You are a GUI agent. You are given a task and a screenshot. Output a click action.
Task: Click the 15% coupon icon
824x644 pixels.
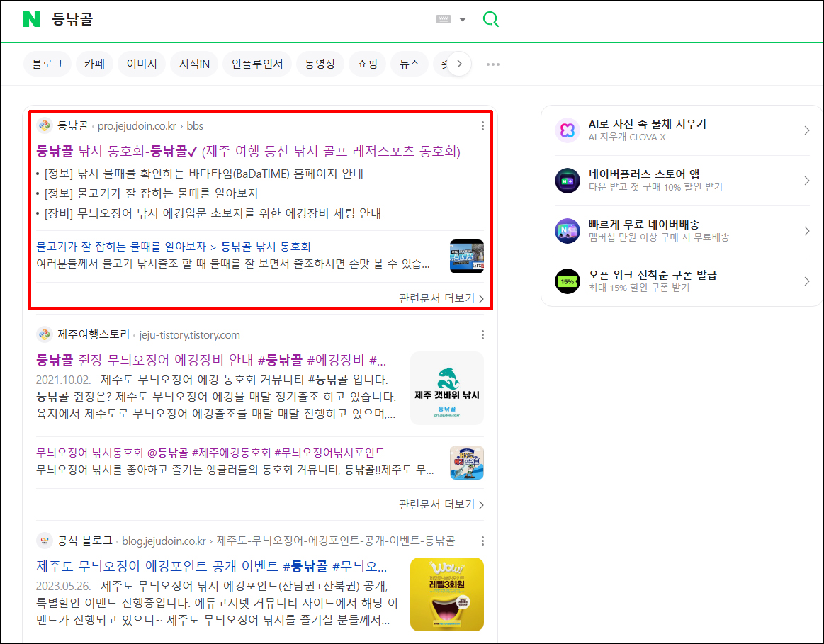(568, 281)
